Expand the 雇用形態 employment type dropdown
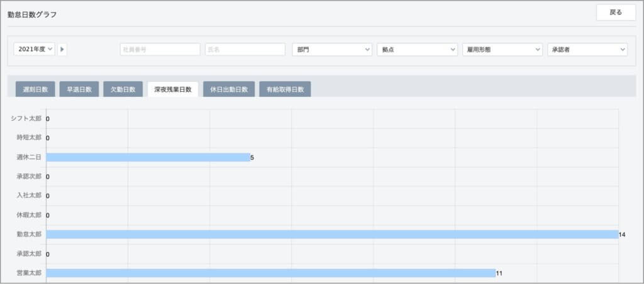Screen dimensions: 644x284 pyautogui.click(x=502, y=49)
